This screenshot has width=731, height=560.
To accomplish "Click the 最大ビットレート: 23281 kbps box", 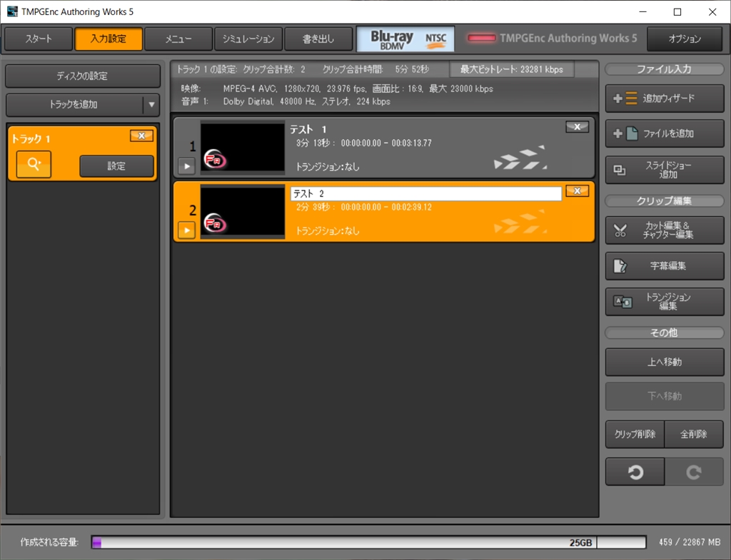I will click(x=512, y=69).
